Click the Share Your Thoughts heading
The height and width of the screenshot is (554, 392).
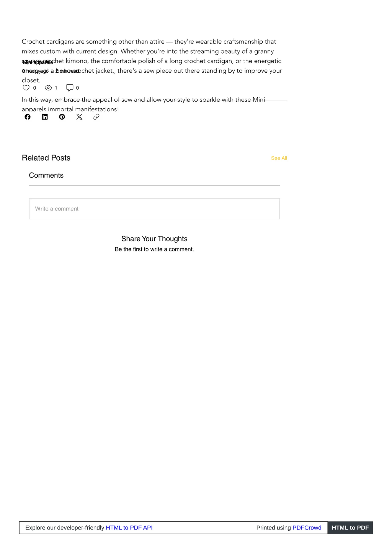[x=154, y=239]
